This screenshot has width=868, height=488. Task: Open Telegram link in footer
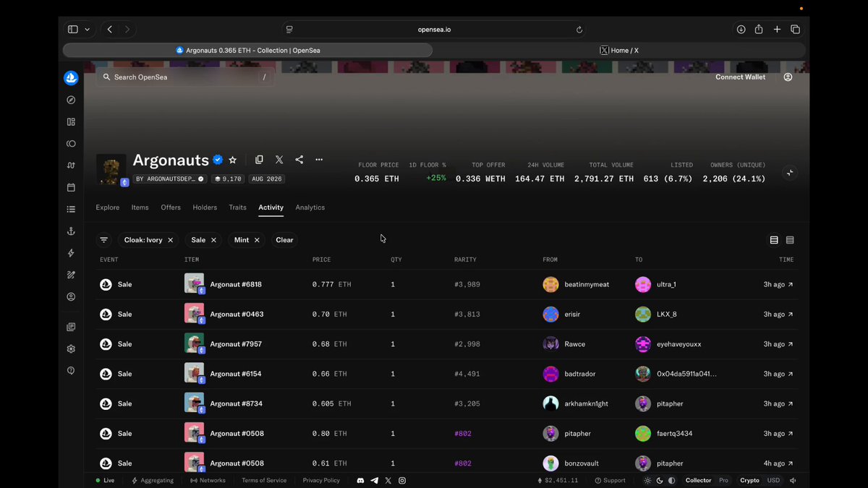click(374, 480)
